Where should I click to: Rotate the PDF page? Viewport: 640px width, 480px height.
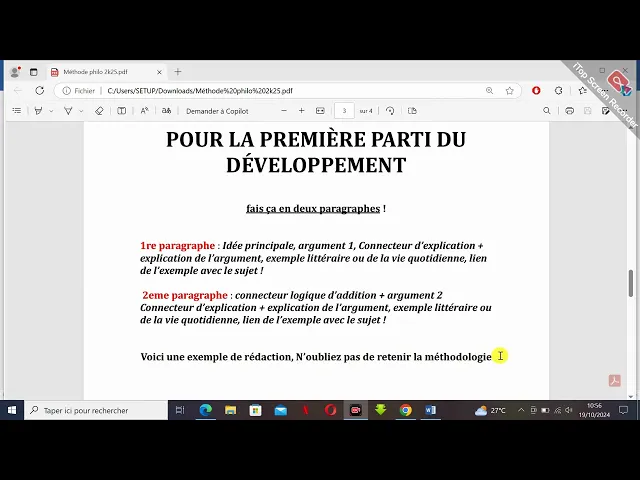click(390, 111)
